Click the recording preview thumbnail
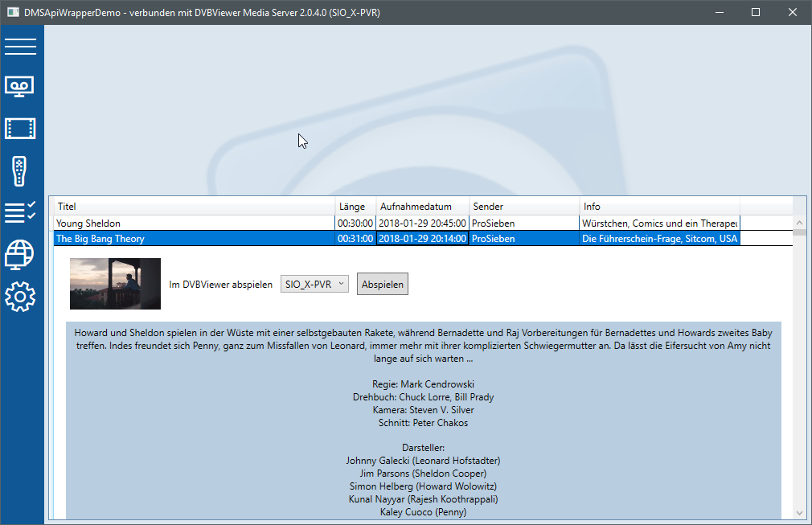Viewport: 812px width, 525px height. 115,284
